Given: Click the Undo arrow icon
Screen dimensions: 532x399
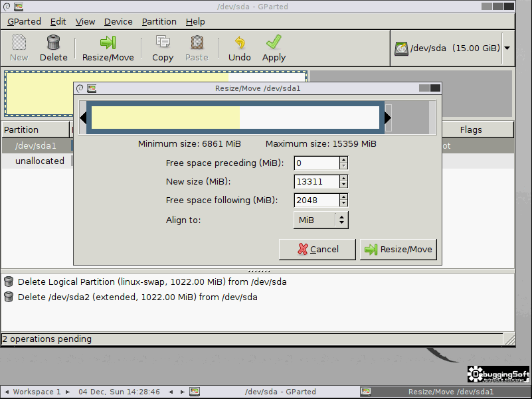Looking at the screenshot, I should point(240,42).
